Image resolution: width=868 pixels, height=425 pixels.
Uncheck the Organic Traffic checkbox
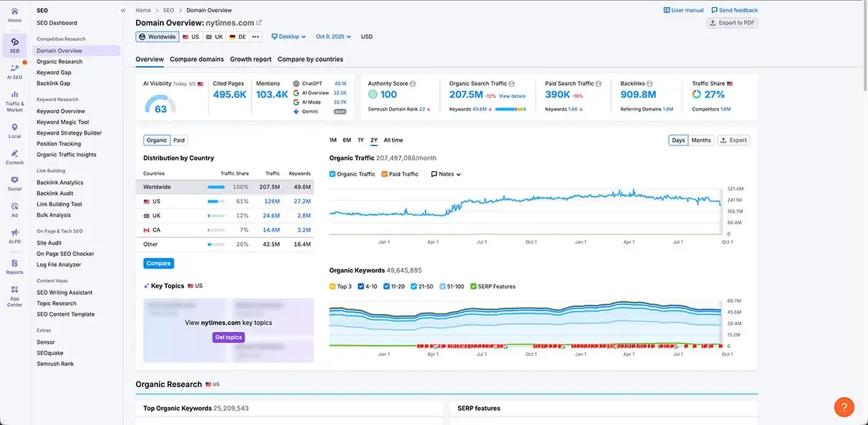pyautogui.click(x=332, y=174)
